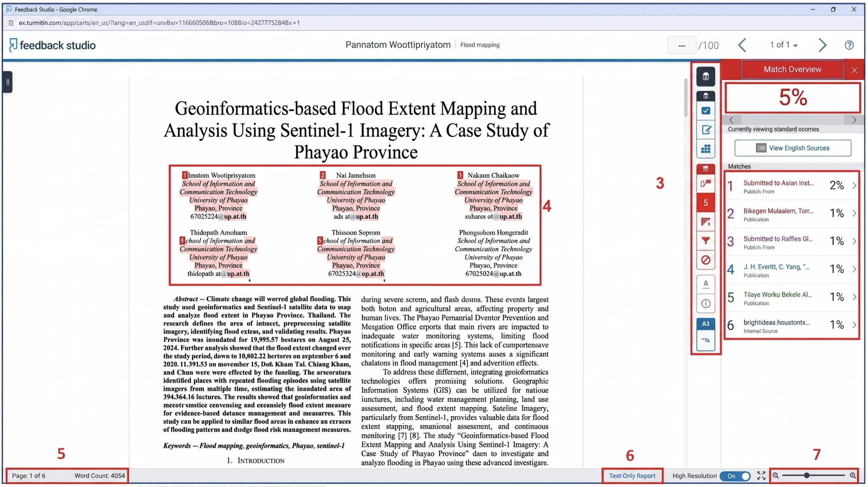Open match 3 Submitted to Raffles
The width and height of the screenshot is (868, 487).
pos(792,242)
